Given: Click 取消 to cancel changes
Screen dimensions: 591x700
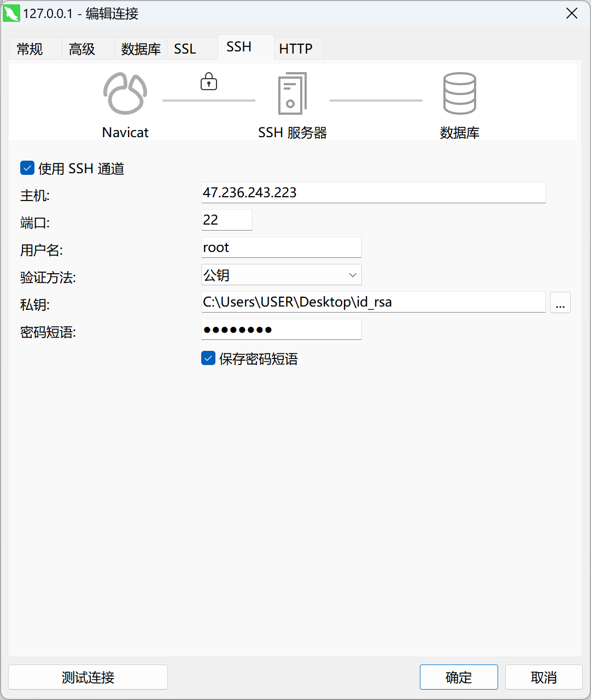Looking at the screenshot, I should click(543, 677).
